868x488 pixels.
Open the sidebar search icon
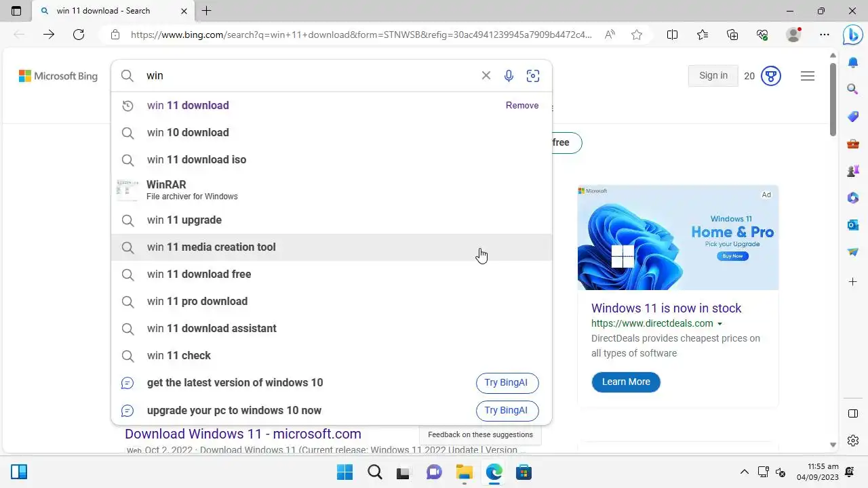[x=853, y=89]
